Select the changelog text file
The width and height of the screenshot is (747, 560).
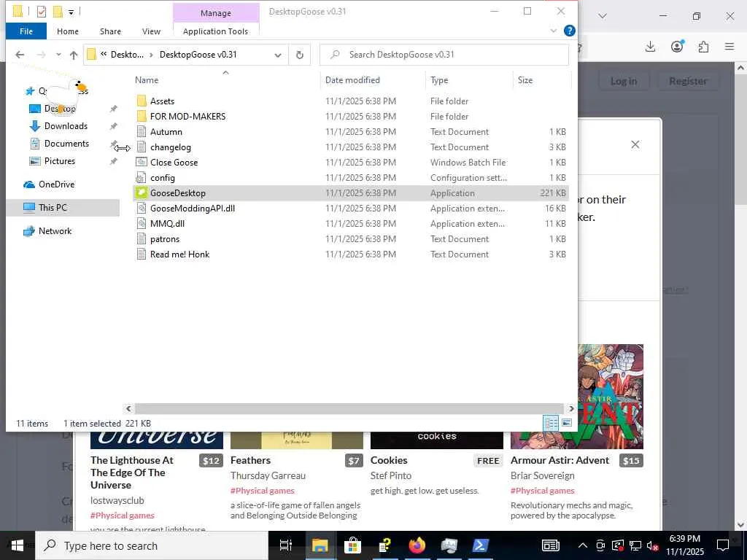pyautogui.click(x=171, y=147)
